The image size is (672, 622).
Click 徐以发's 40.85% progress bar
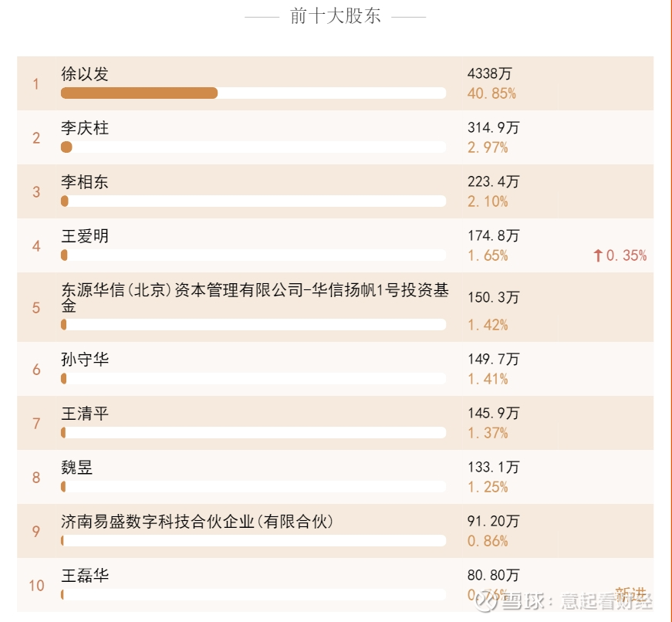coord(253,93)
